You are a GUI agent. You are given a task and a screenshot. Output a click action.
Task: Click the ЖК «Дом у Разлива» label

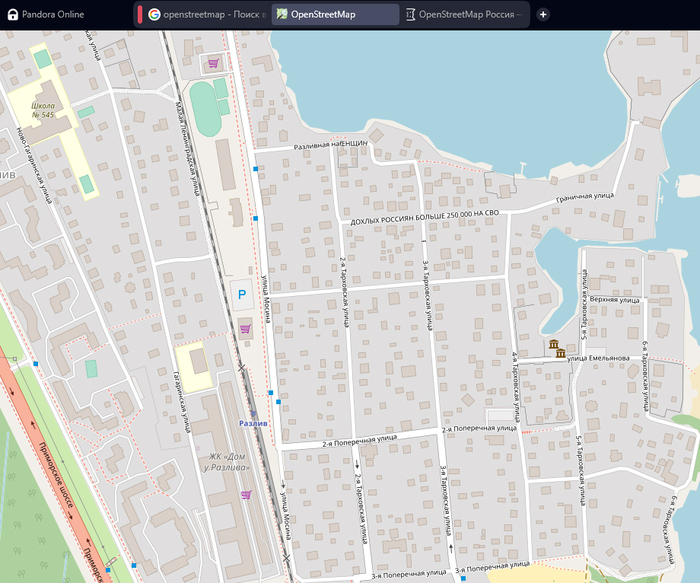(225, 460)
